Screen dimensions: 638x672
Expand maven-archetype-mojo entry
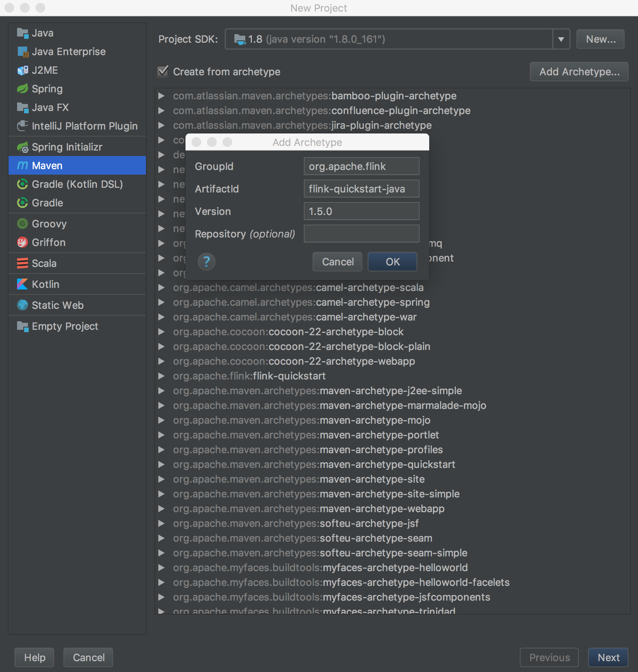point(161,420)
